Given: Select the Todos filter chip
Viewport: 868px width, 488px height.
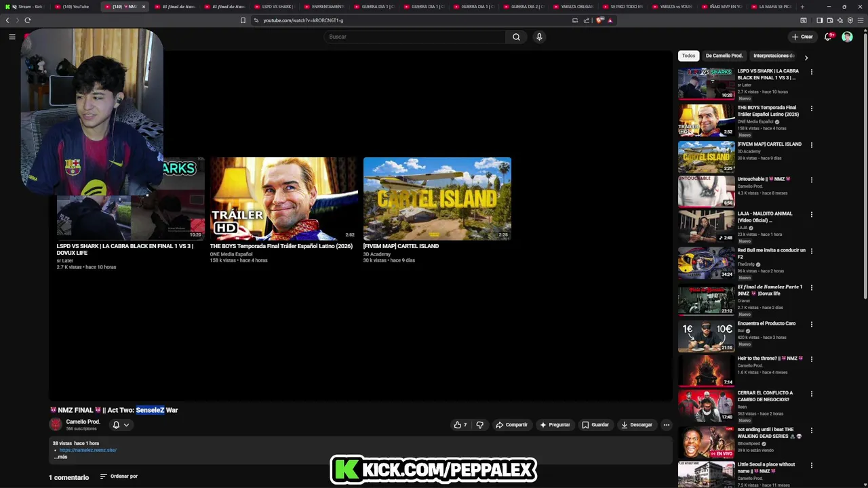Looking at the screenshot, I should [688, 56].
